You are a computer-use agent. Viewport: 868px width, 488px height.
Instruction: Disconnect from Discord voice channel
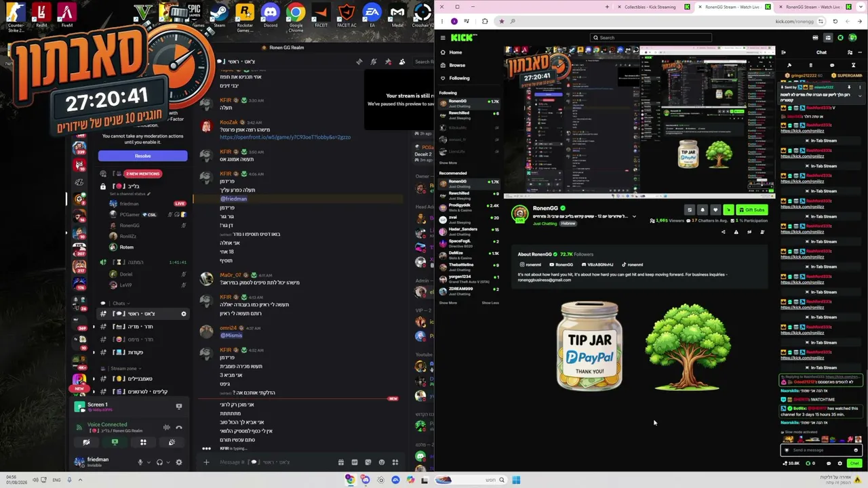pos(179,428)
